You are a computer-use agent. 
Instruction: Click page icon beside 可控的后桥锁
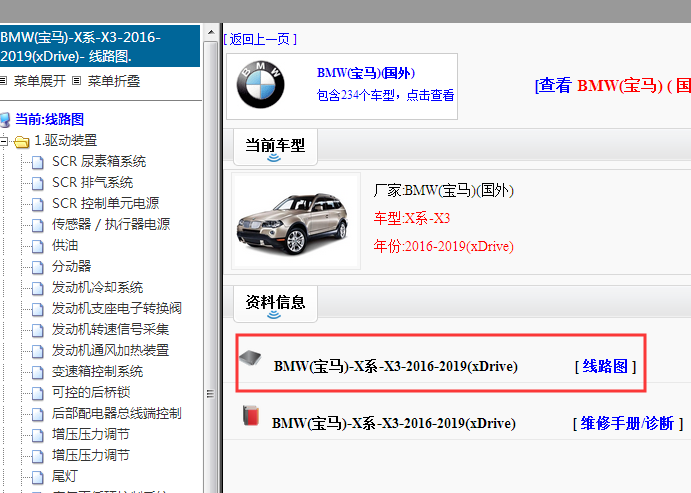click(38, 393)
